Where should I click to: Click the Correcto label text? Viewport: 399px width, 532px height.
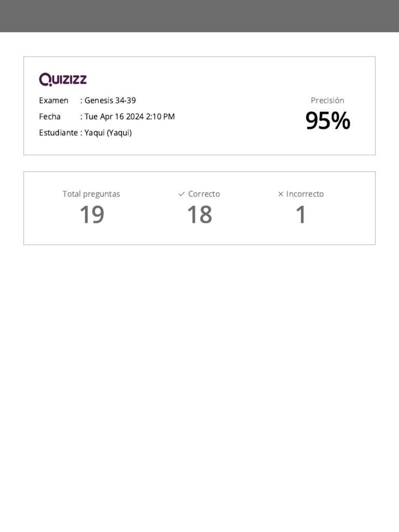pyautogui.click(x=204, y=194)
